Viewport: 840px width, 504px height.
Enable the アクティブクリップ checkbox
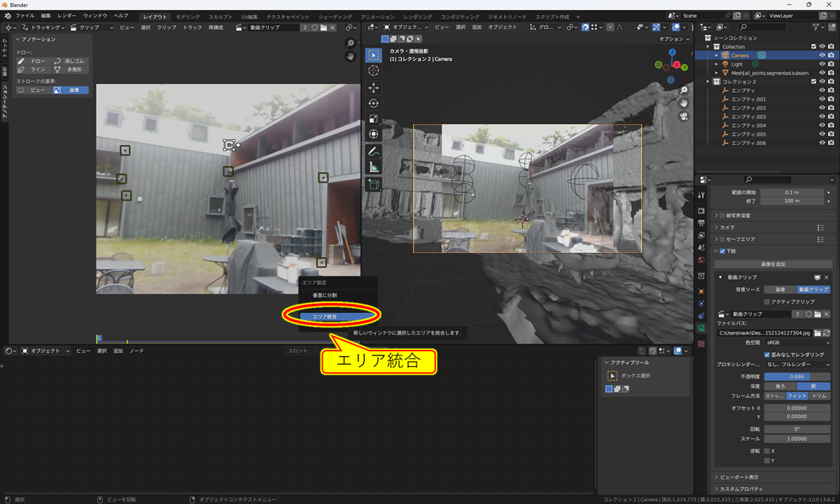point(767,301)
